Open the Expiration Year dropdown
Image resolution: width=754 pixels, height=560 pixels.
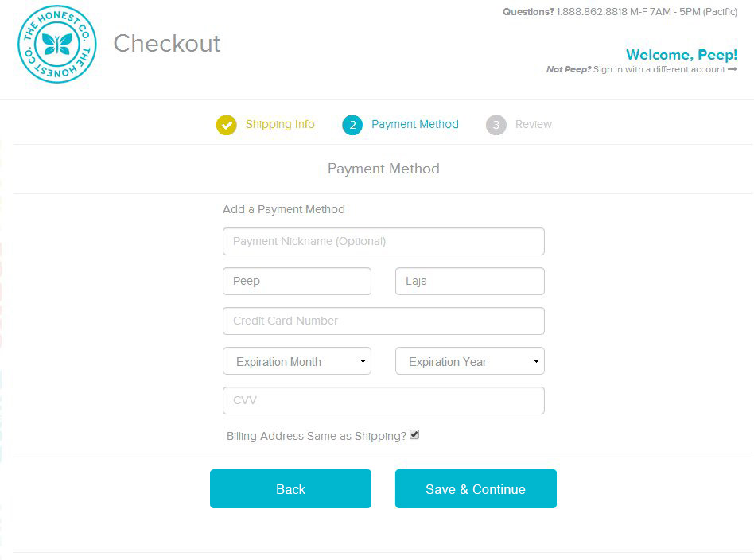click(470, 361)
